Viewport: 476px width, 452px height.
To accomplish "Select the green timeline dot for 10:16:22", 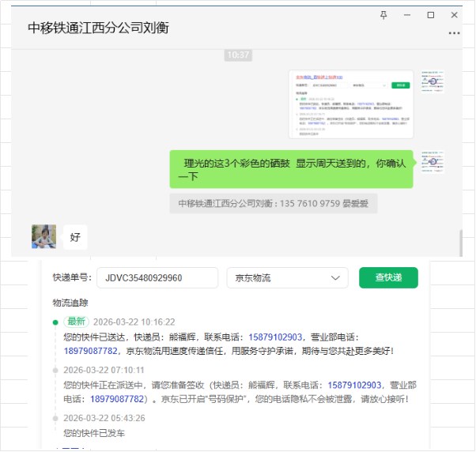I will (55, 322).
